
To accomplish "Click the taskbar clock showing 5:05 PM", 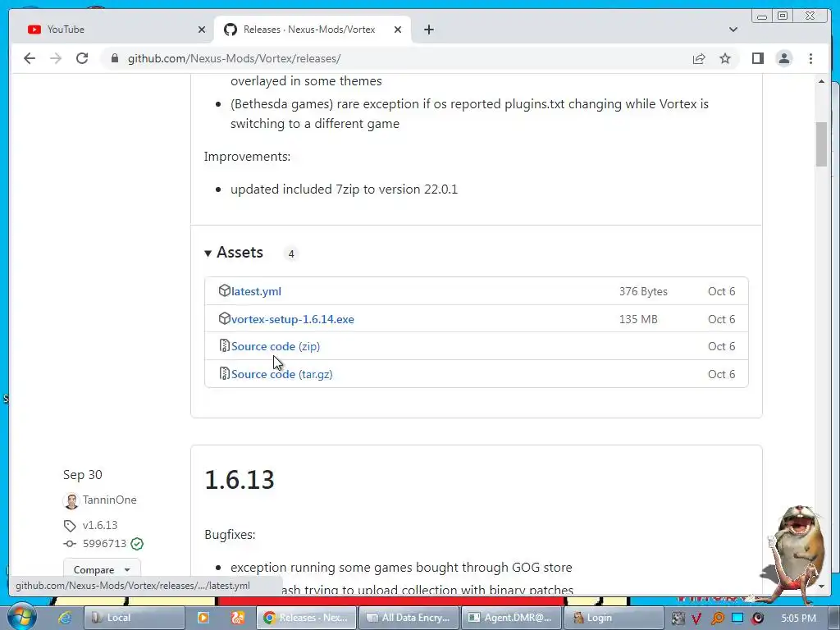I will pyautogui.click(x=798, y=618).
